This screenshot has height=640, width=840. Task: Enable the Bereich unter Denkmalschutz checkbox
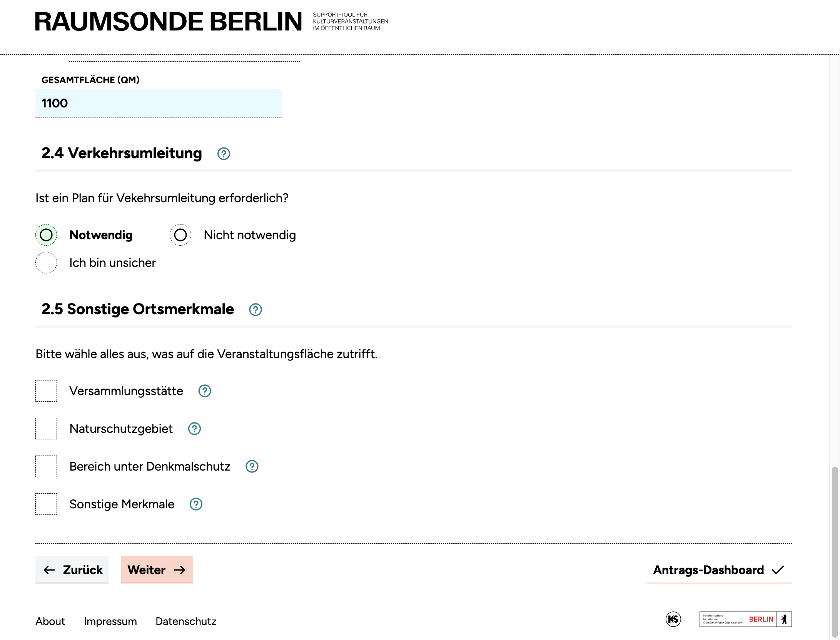[x=46, y=466]
